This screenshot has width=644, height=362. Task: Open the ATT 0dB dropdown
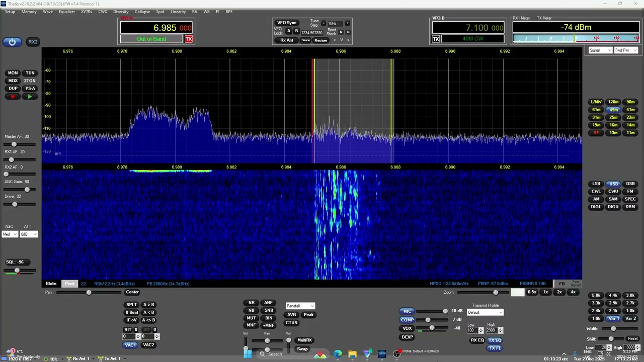(x=29, y=234)
